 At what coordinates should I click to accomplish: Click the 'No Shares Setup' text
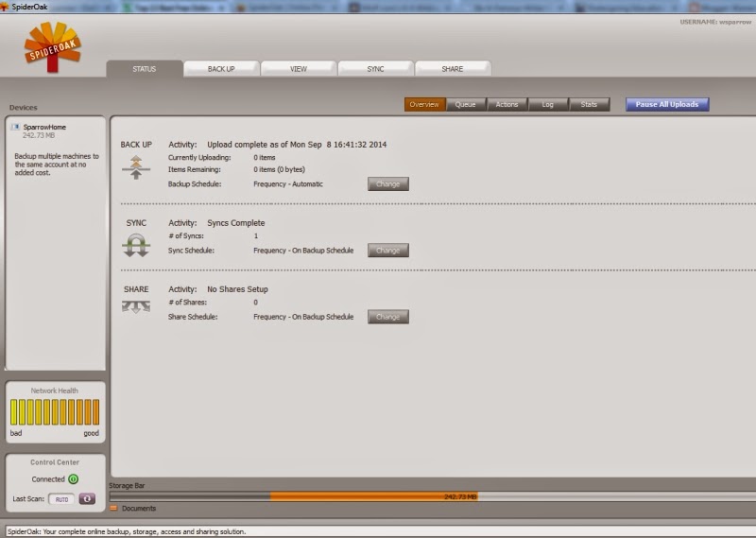pos(238,289)
